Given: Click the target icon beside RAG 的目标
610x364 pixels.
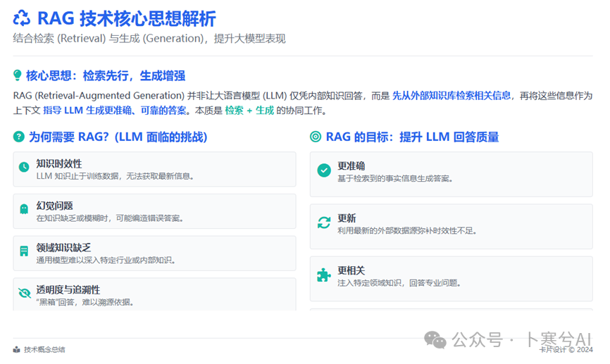Looking at the screenshot, I should pyautogui.click(x=315, y=137).
